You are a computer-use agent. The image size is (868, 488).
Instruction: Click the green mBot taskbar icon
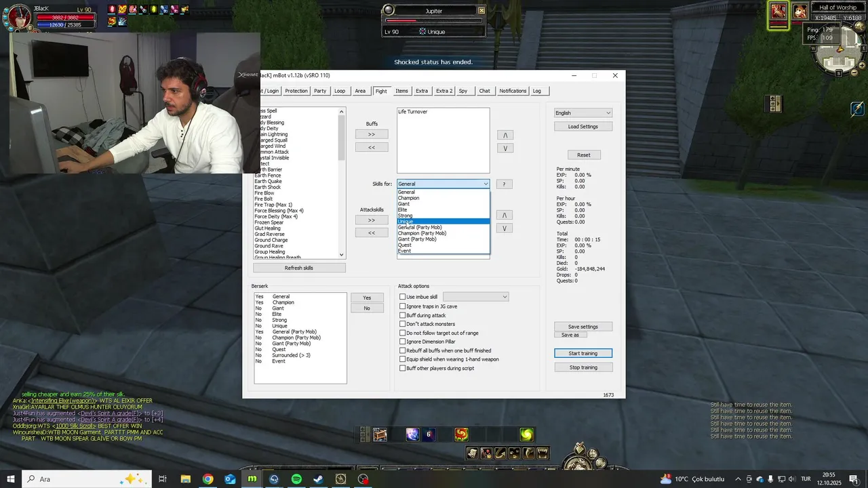(252, 479)
